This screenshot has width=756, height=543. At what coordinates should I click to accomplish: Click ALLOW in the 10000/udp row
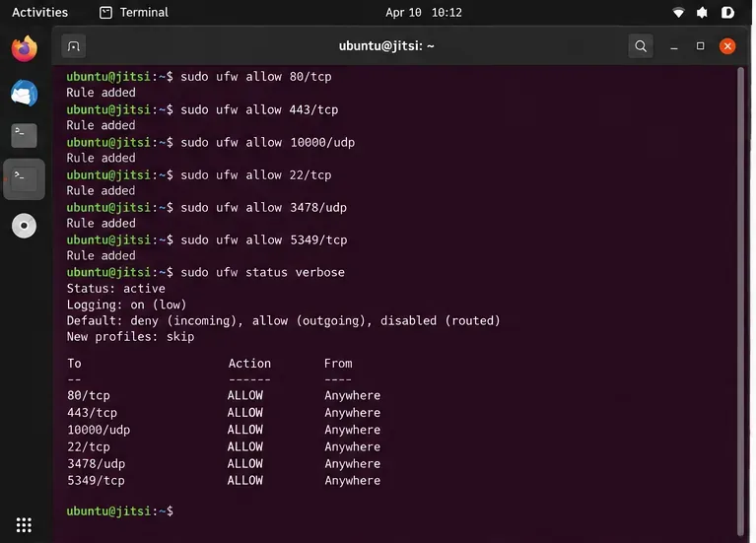(244, 430)
